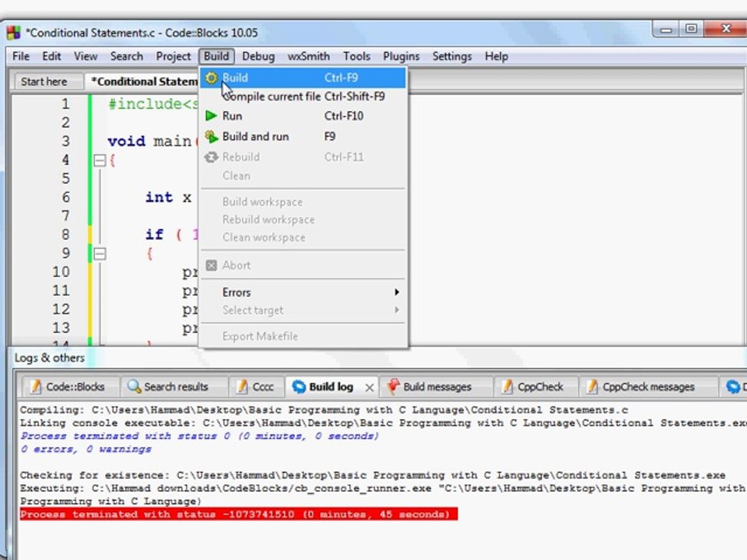Click the Search results magnifier icon
The image size is (747, 560).
coord(135,387)
